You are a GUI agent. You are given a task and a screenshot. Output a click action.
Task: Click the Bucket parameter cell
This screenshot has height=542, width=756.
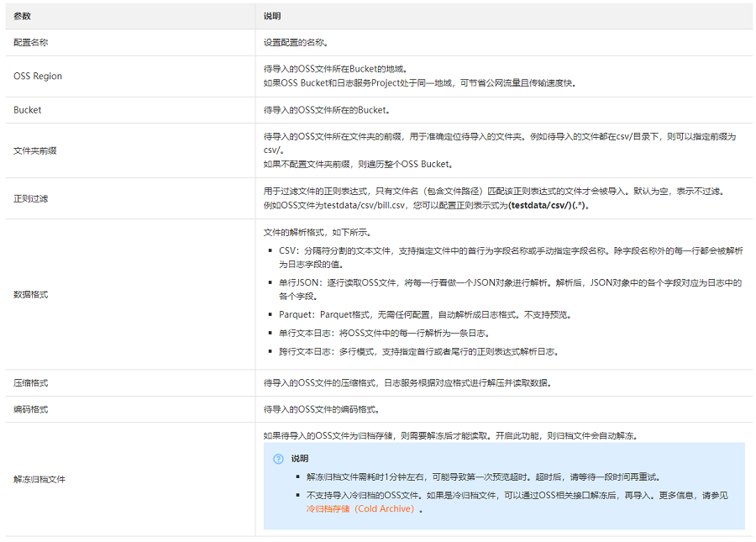(x=130, y=110)
